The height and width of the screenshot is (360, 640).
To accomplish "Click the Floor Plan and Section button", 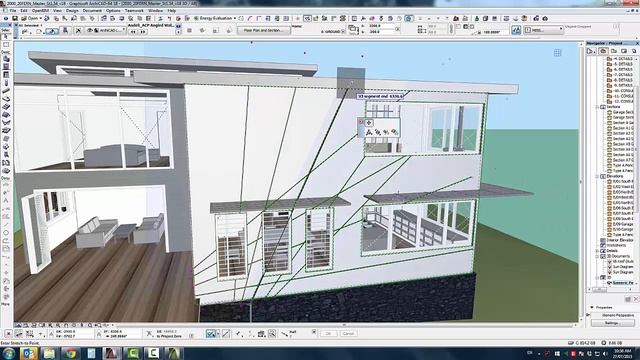I will (x=264, y=31).
